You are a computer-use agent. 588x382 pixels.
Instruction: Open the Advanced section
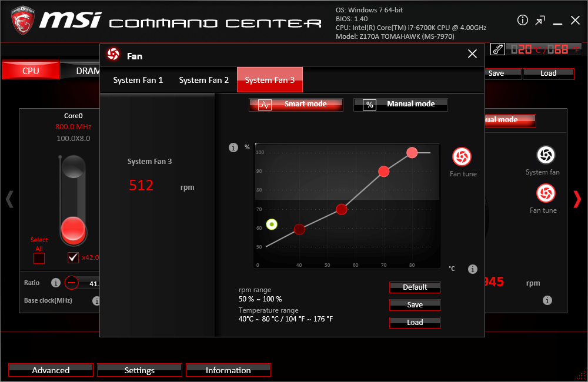51,370
